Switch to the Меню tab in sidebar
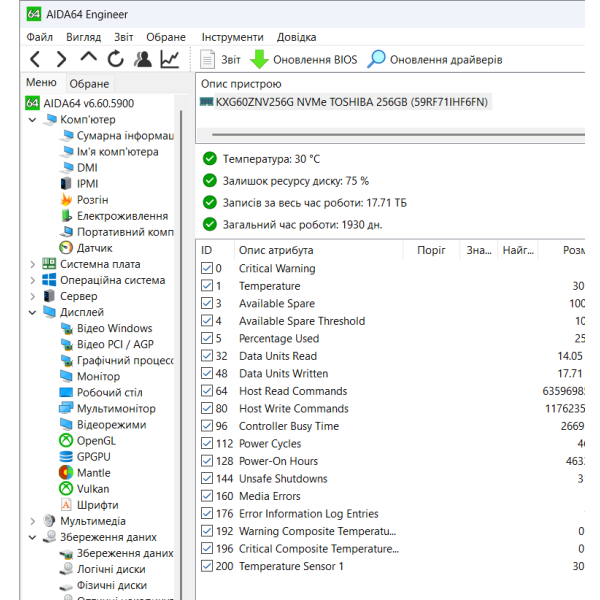The image size is (600, 600). click(41, 82)
